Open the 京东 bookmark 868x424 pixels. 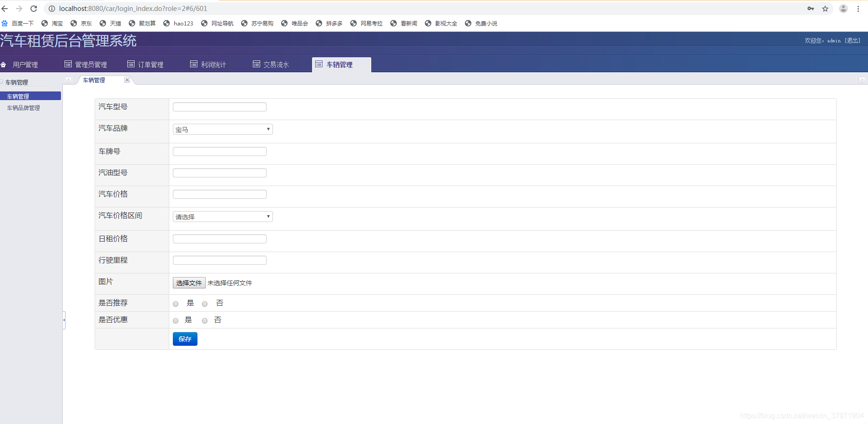81,23
